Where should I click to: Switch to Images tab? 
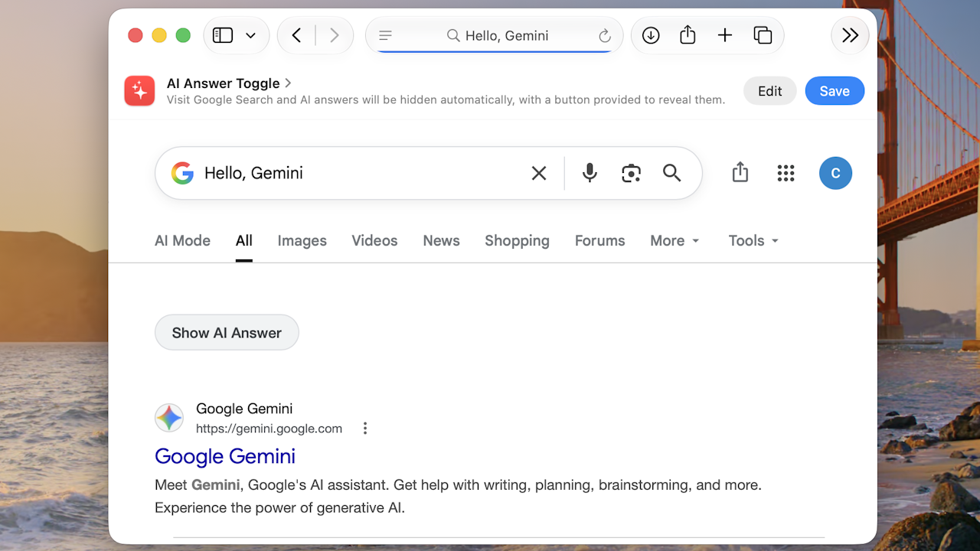click(x=302, y=240)
